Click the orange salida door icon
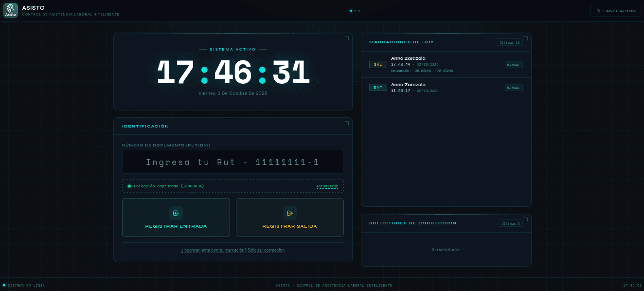644x291 pixels. coord(290,213)
